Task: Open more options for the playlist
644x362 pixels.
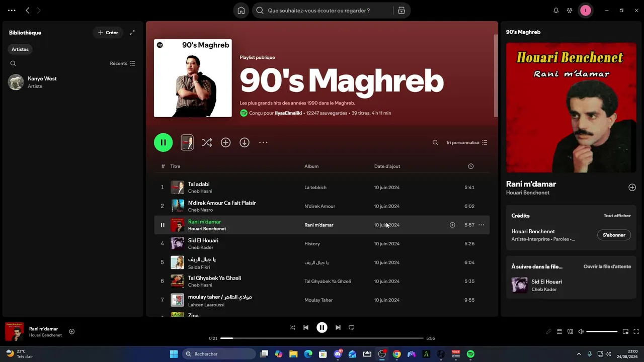Action: pyautogui.click(x=263, y=143)
